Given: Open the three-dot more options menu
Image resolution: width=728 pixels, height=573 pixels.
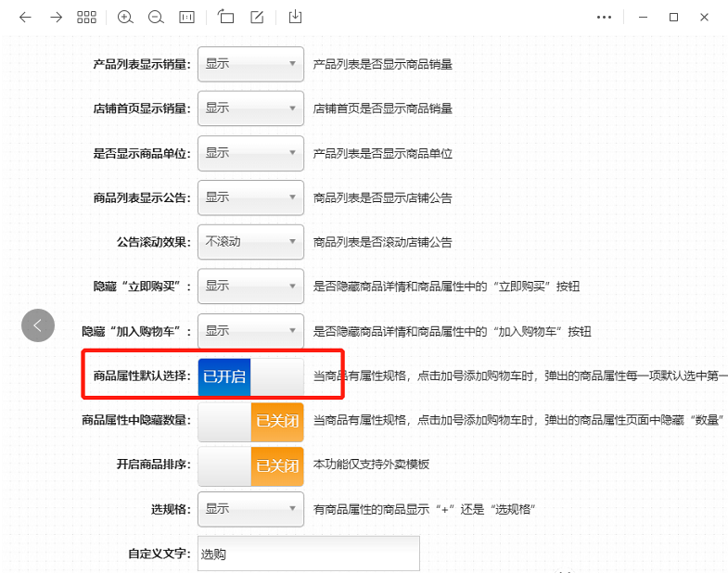Looking at the screenshot, I should [x=604, y=17].
